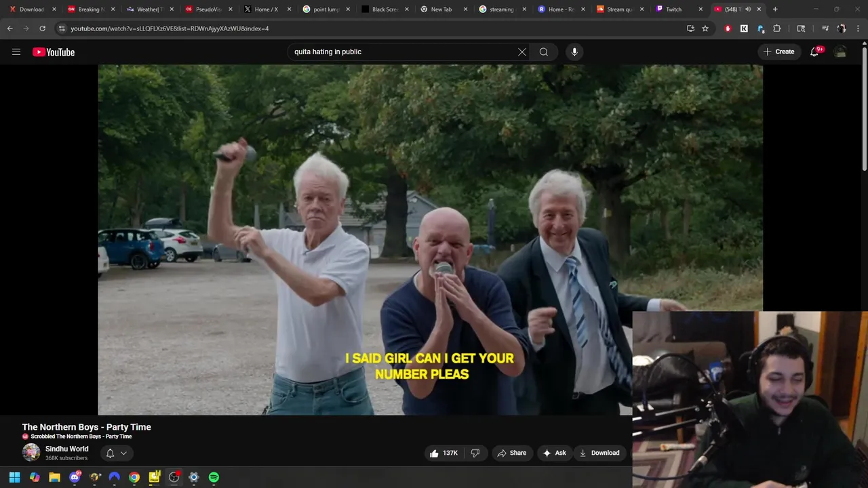This screenshot has width=868, height=488.
Task: Open the Sindhu World channel name link
Action: coord(66,449)
